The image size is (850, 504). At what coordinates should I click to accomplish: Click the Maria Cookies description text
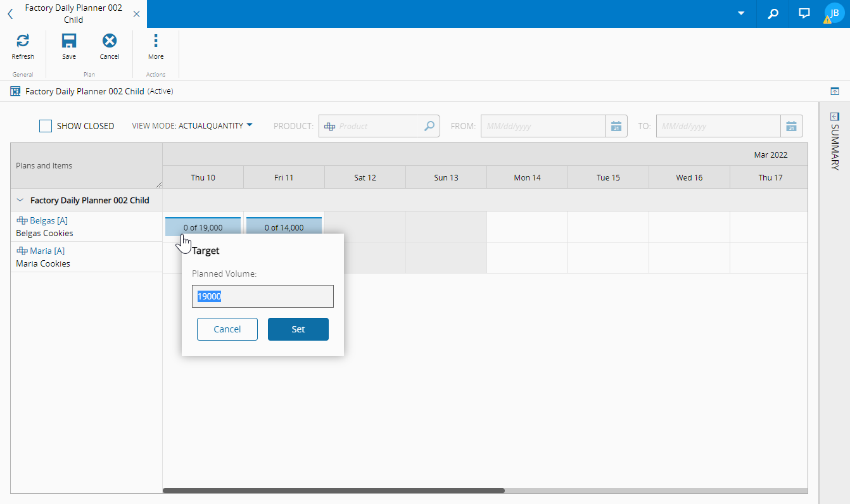(43, 263)
